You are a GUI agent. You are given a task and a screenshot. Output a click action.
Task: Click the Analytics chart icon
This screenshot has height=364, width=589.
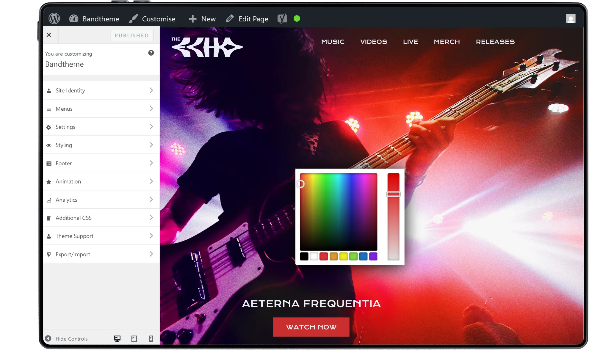tap(49, 200)
